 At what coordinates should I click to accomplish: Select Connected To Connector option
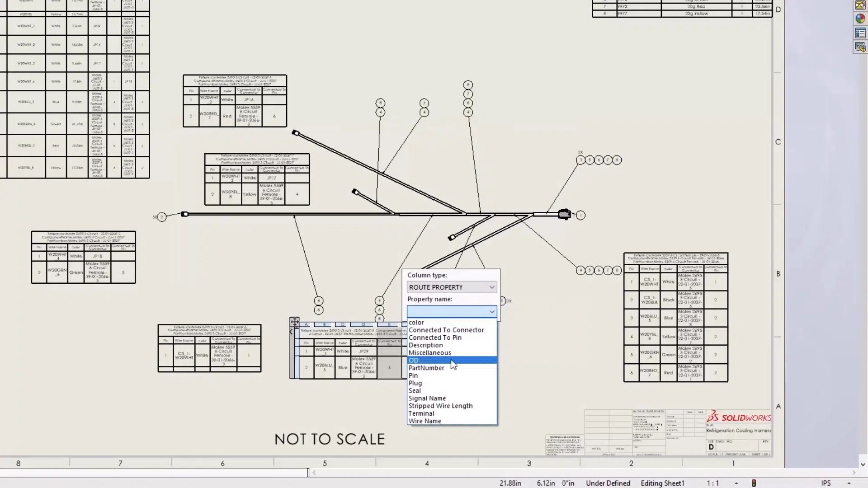(x=446, y=330)
